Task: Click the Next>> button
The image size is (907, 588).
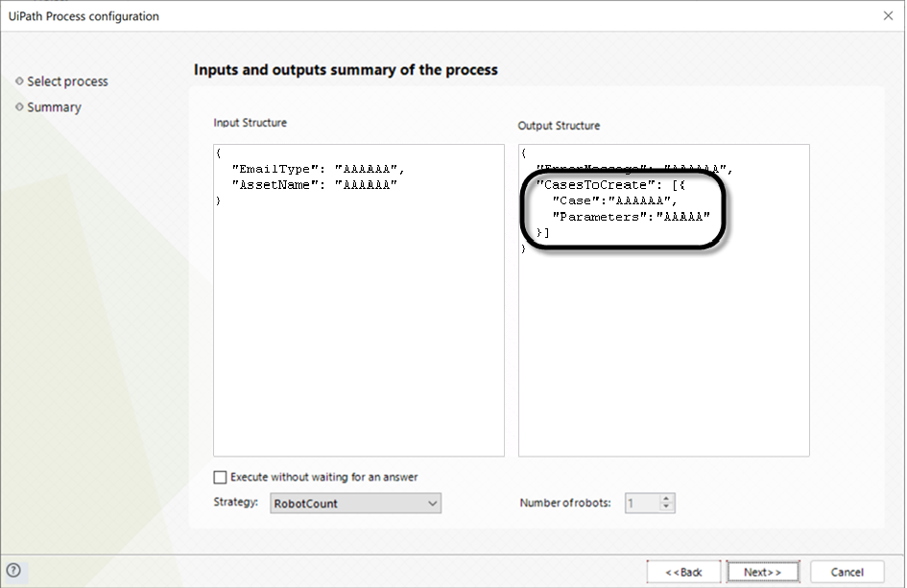Action: pyautogui.click(x=763, y=572)
